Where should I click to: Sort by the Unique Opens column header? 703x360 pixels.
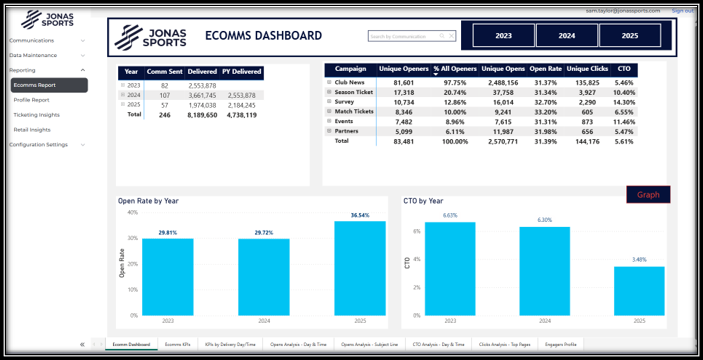503,69
